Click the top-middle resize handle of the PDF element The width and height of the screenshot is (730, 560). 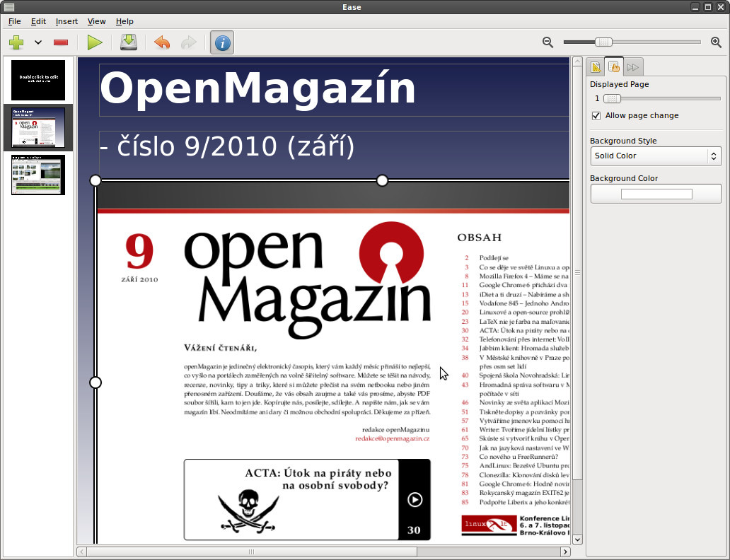pos(382,180)
